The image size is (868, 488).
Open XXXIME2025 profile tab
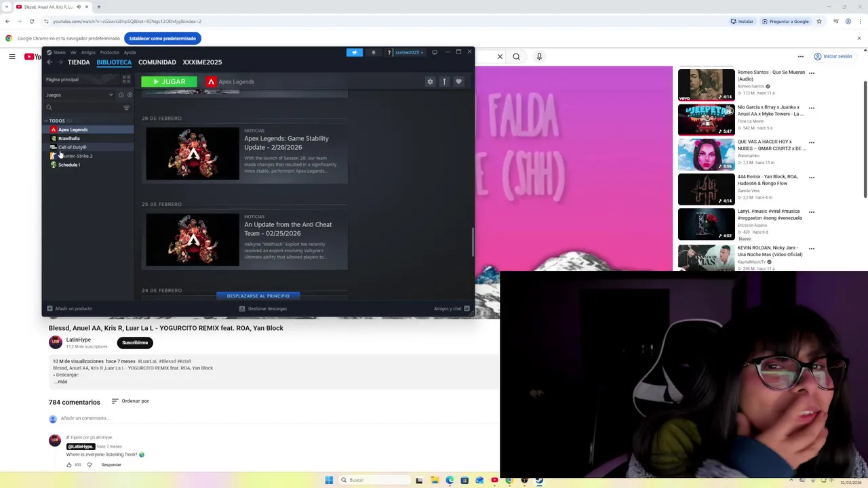pyautogui.click(x=202, y=62)
